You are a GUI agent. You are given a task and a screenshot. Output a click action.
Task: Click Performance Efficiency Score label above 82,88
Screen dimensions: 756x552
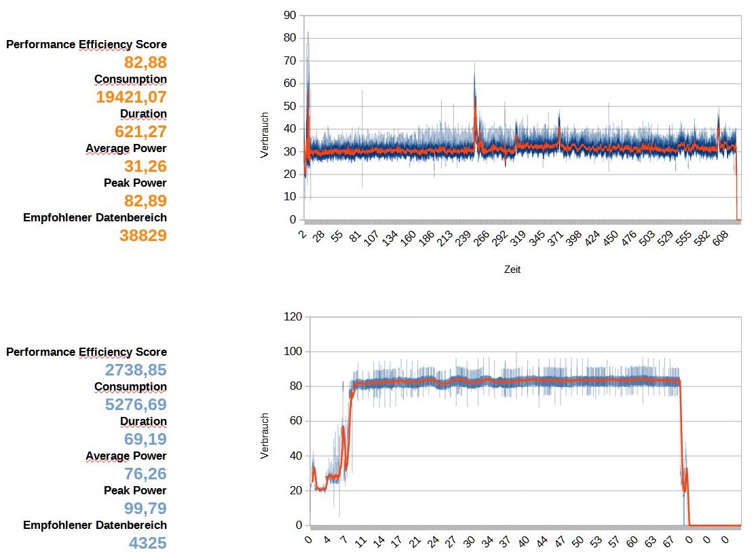click(86, 44)
